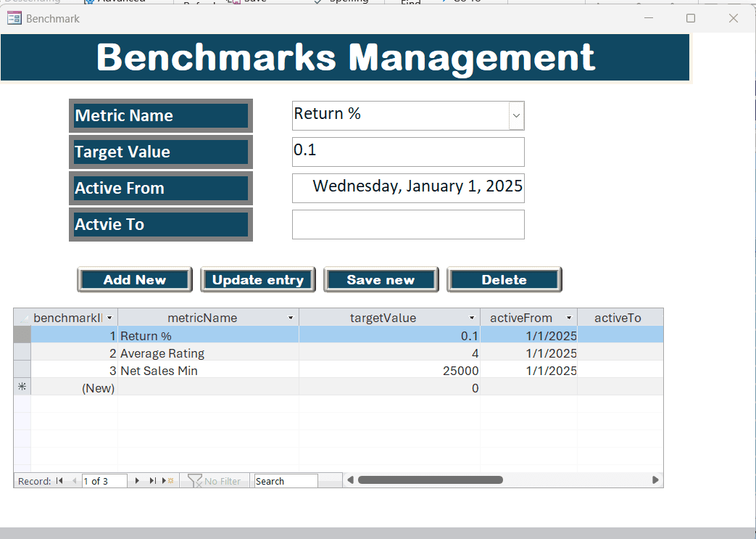Image resolution: width=756 pixels, height=539 pixels.
Task: Toggle the No Filter control
Action: click(215, 480)
